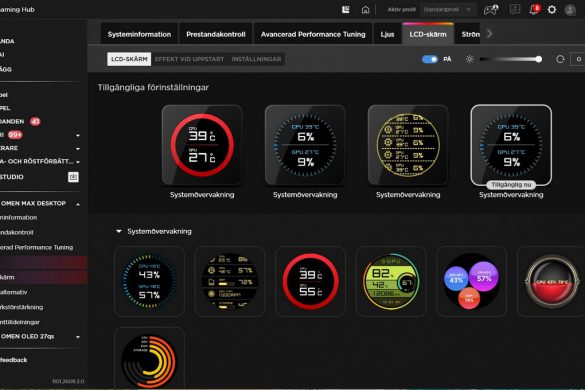This screenshot has height=390, width=585.
Task: Choose the yellow list-style face showing 57% and 78%
Action: [x=230, y=281]
